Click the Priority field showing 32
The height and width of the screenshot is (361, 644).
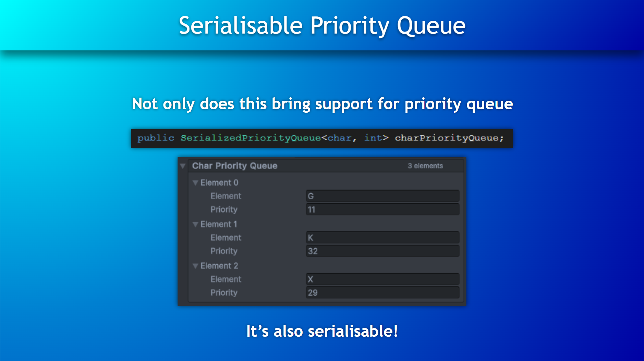click(x=382, y=251)
